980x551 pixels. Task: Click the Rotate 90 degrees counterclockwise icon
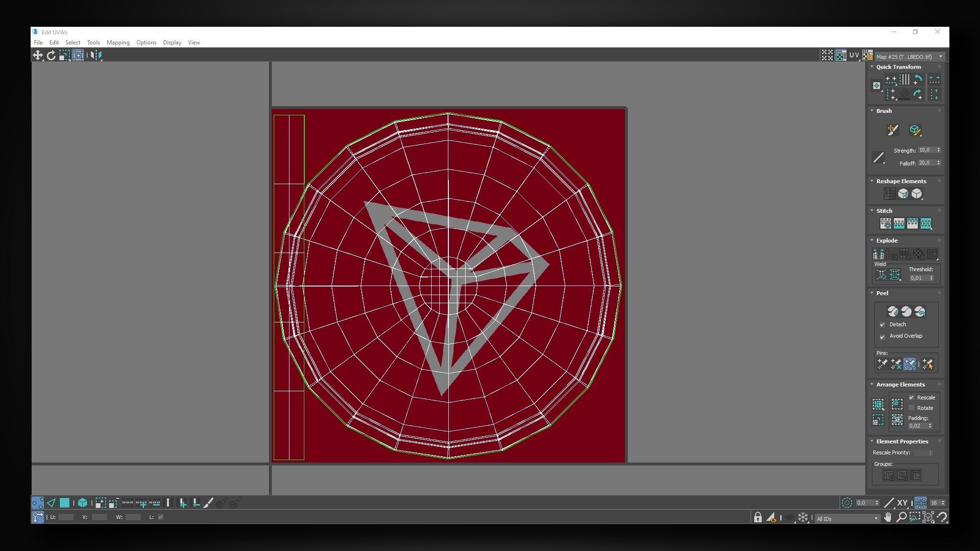[918, 80]
